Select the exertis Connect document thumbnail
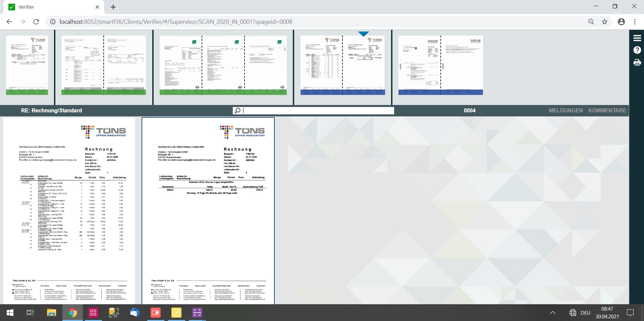Viewport: 644px width, 321px height. 103,65
